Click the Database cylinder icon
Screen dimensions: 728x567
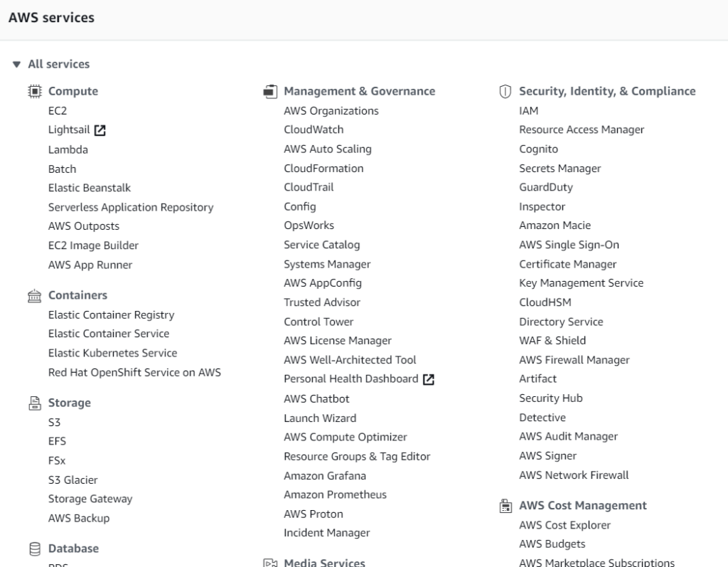pos(35,549)
